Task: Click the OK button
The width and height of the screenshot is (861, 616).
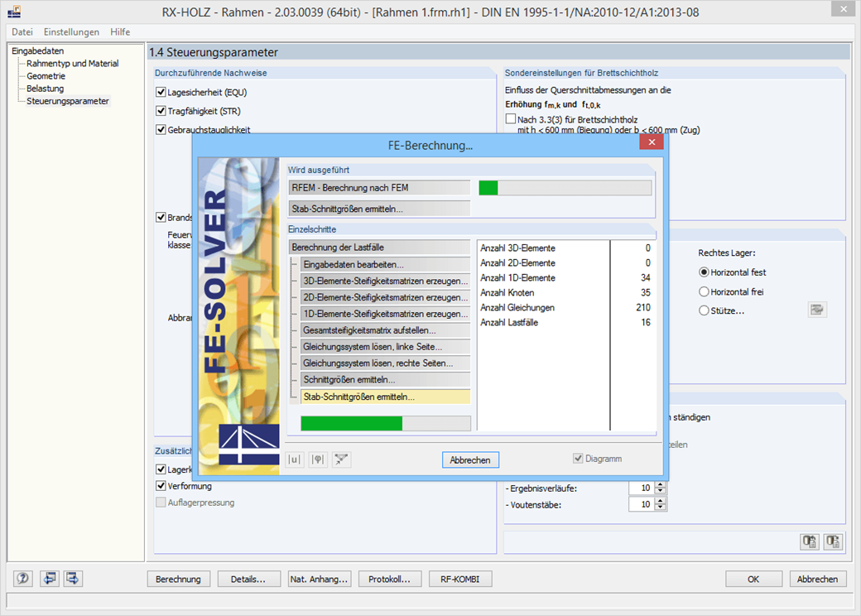Action: pyautogui.click(x=753, y=580)
